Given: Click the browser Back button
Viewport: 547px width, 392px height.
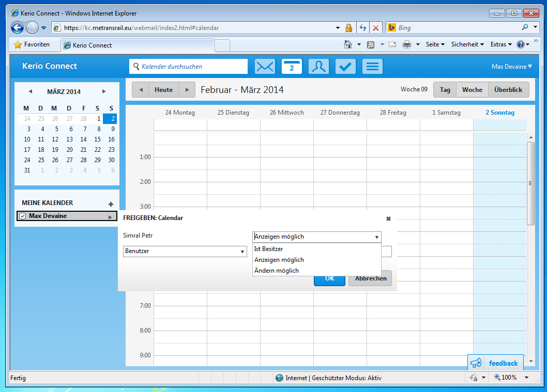Looking at the screenshot, I should [x=17, y=27].
